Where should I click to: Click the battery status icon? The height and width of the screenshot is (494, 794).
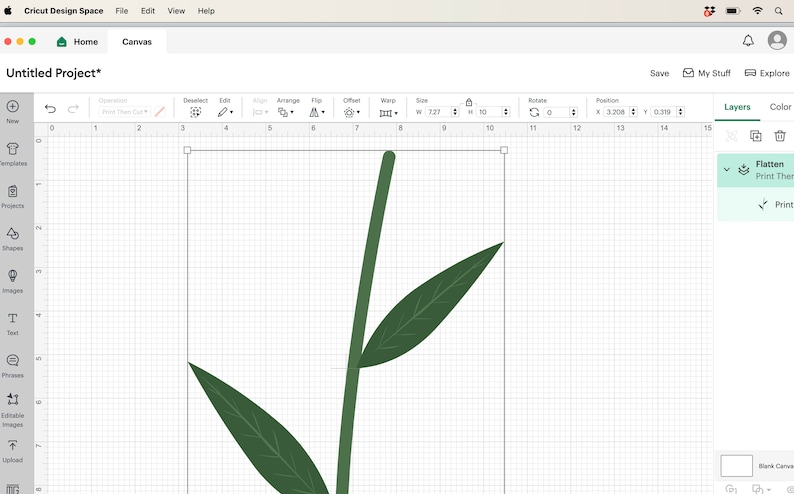(x=733, y=11)
